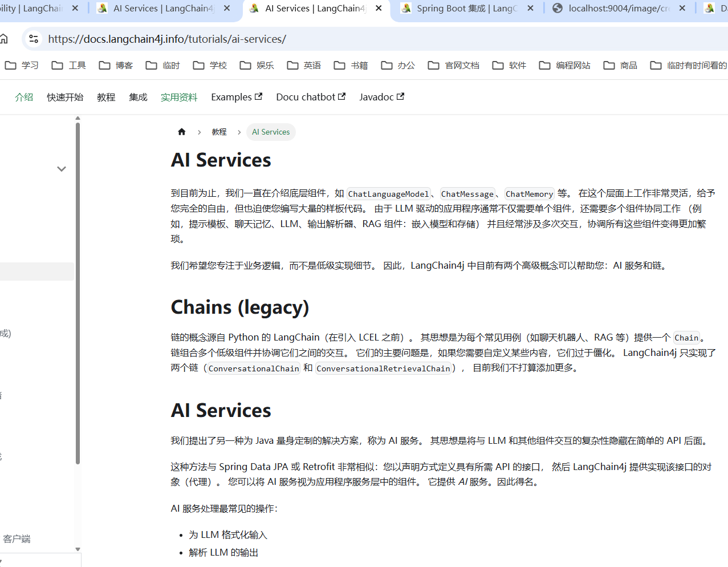728x567 pixels.
Task: Click the globe icon on the localhost:9004 tab
Action: (x=557, y=9)
